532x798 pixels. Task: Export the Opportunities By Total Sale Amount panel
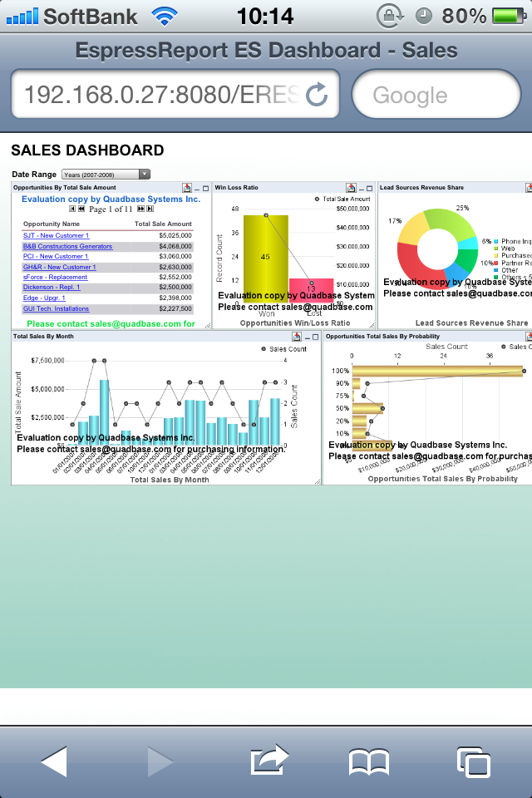(x=187, y=188)
